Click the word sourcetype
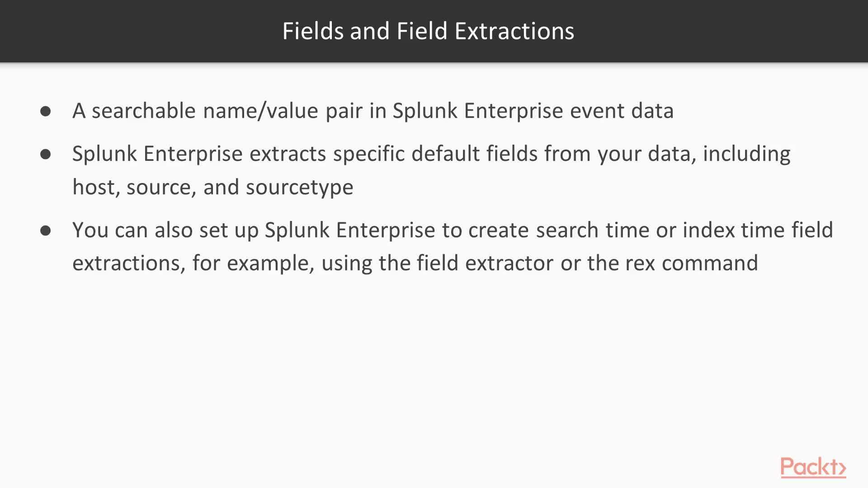The height and width of the screenshot is (488, 868). (x=299, y=187)
